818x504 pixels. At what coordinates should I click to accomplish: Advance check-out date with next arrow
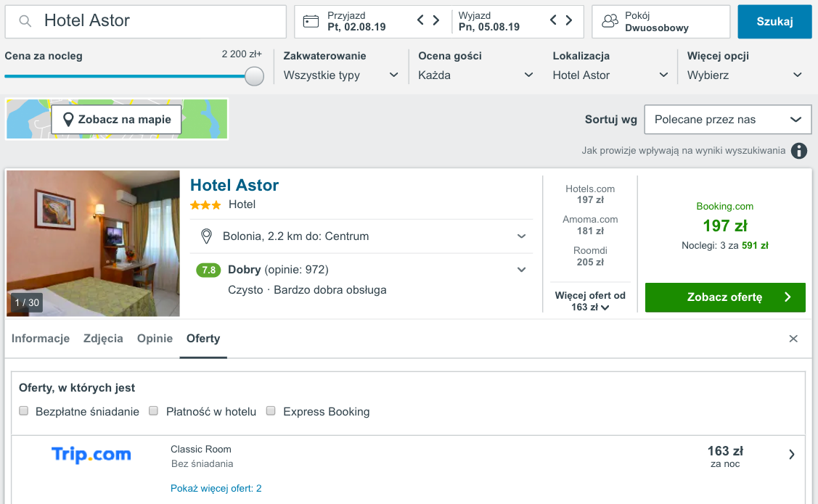569,20
